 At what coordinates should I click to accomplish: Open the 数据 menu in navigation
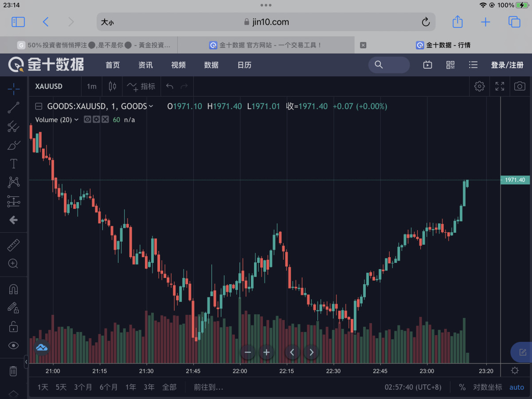(211, 65)
